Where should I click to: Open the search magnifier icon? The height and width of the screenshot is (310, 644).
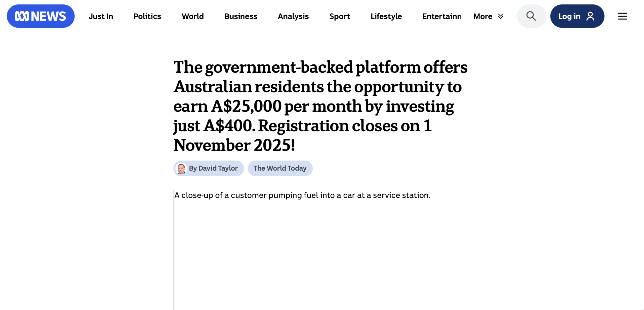(x=531, y=16)
